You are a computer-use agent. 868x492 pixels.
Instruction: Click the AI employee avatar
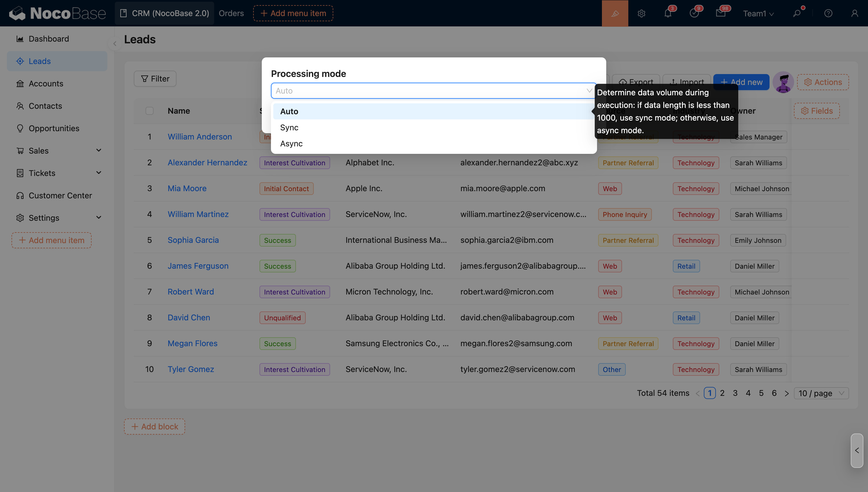click(783, 82)
